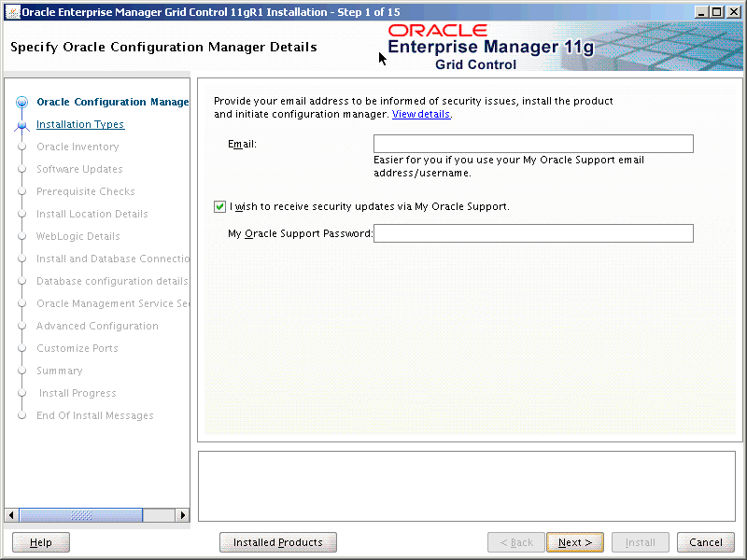This screenshot has height=560, width=747.
Task: Click the empty message pane at bottom
Action: 467,486
